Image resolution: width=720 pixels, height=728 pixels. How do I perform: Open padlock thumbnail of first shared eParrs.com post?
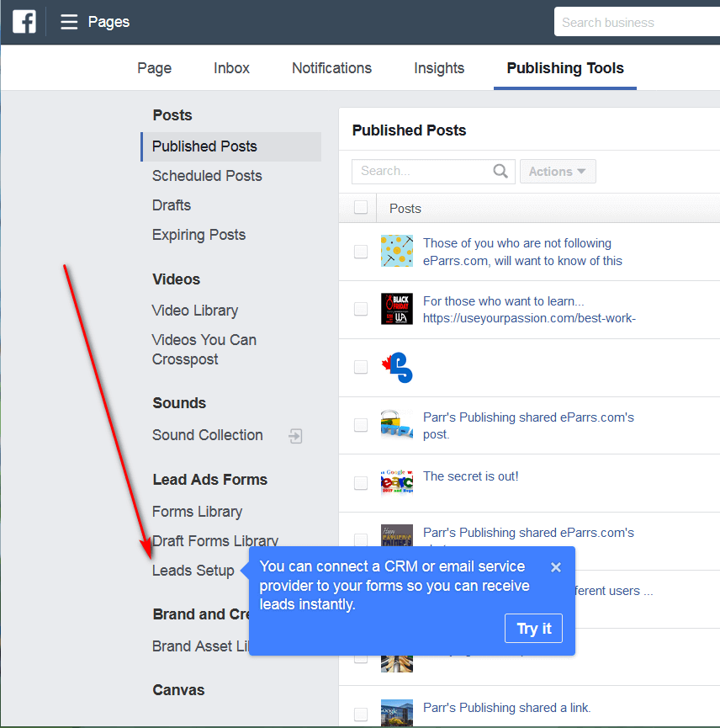[397, 424]
